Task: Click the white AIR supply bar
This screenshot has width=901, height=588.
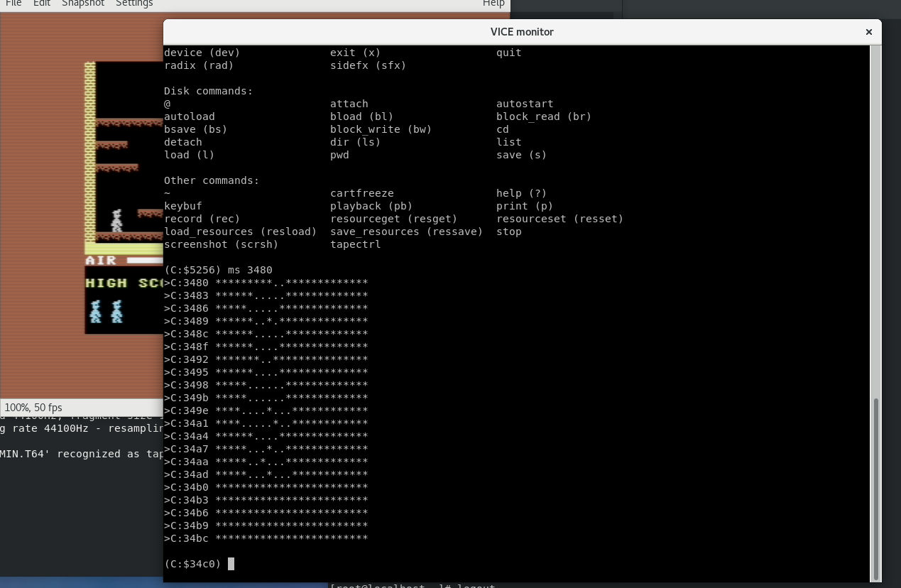Action: (145, 261)
